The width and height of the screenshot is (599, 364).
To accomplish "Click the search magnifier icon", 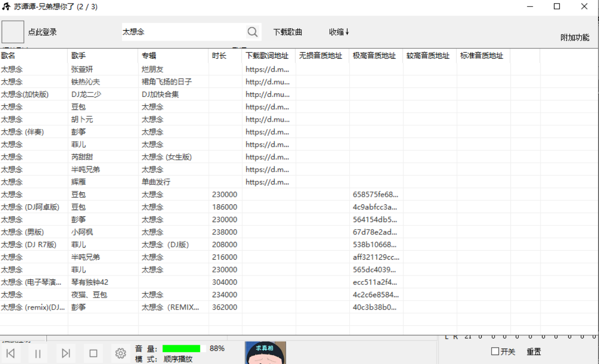I will coord(252,32).
